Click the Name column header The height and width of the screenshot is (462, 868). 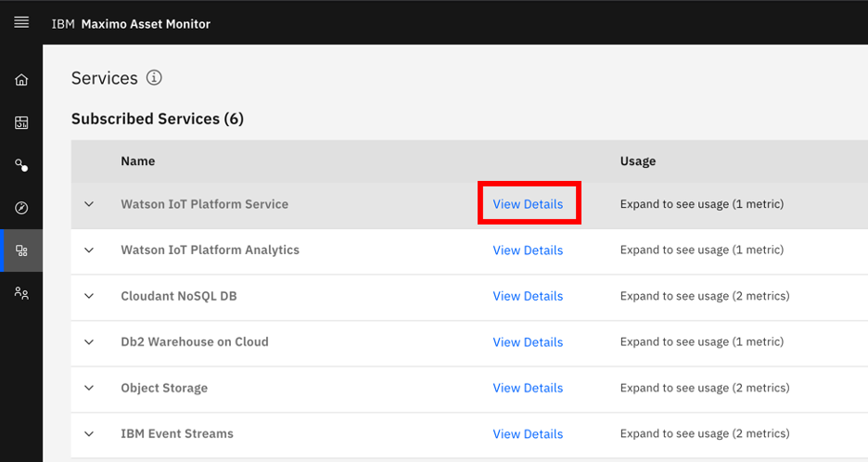138,161
